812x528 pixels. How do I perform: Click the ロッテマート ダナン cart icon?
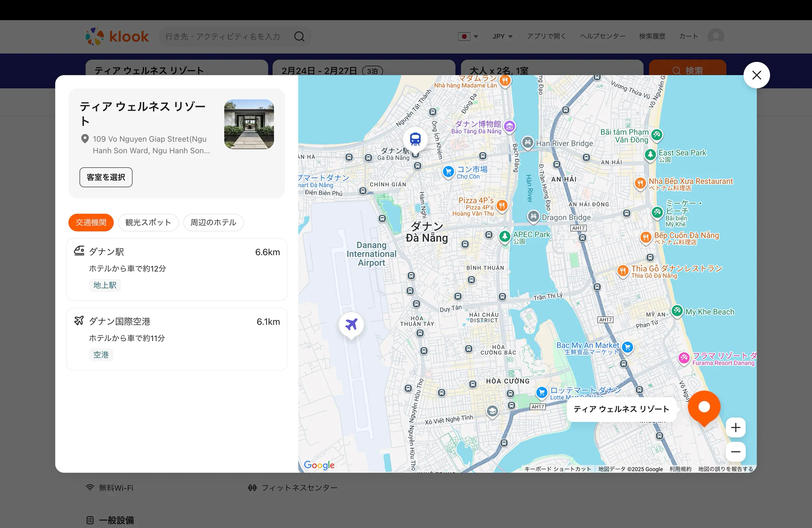tap(542, 393)
